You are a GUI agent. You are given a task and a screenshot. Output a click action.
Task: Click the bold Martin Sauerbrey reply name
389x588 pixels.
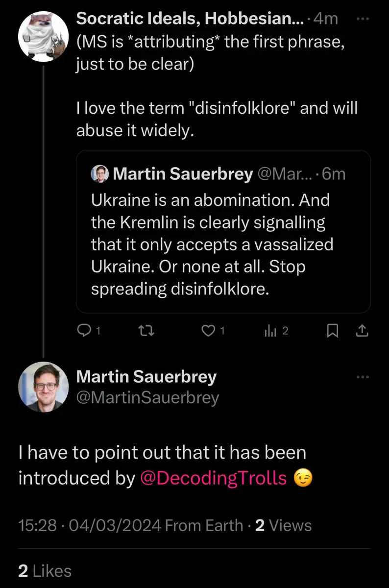click(x=146, y=377)
